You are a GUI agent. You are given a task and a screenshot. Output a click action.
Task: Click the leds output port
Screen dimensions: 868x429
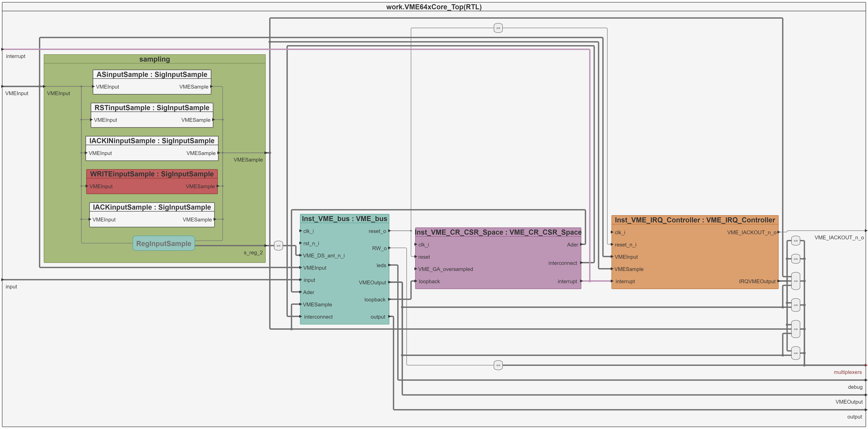(x=382, y=265)
